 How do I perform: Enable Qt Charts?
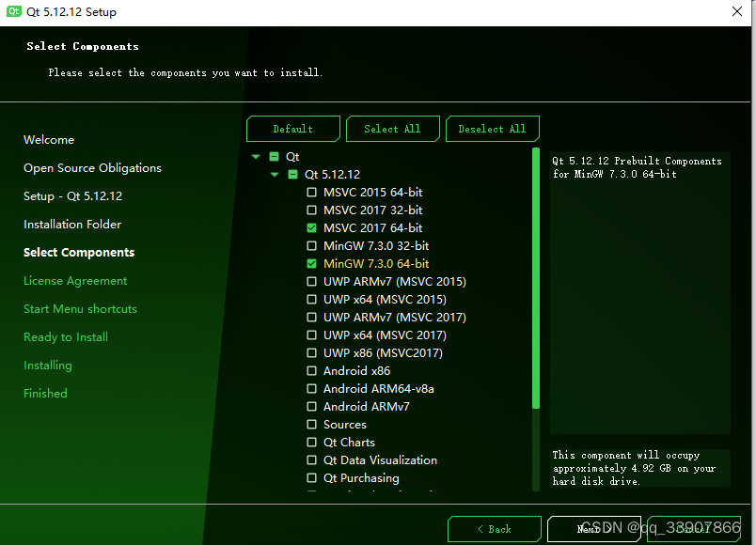tap(311, 442)
